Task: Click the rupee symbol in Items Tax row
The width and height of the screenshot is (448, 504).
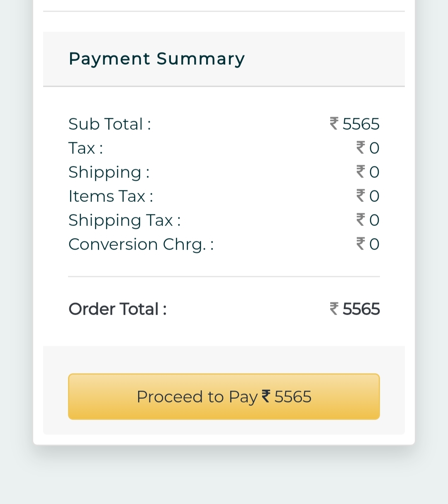Action: coord(360,196)
